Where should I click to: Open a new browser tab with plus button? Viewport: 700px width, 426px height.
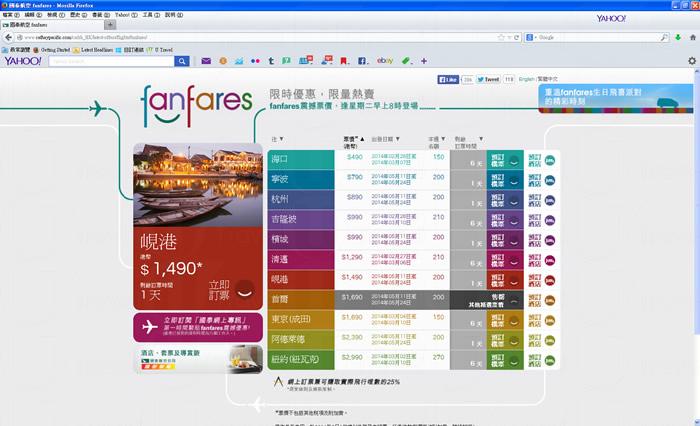tap(110, 25)
